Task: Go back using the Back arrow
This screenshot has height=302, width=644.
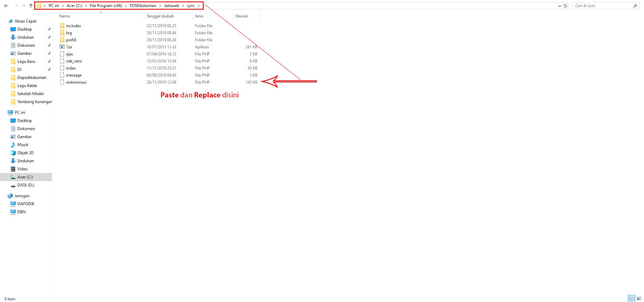Action: 6,6
